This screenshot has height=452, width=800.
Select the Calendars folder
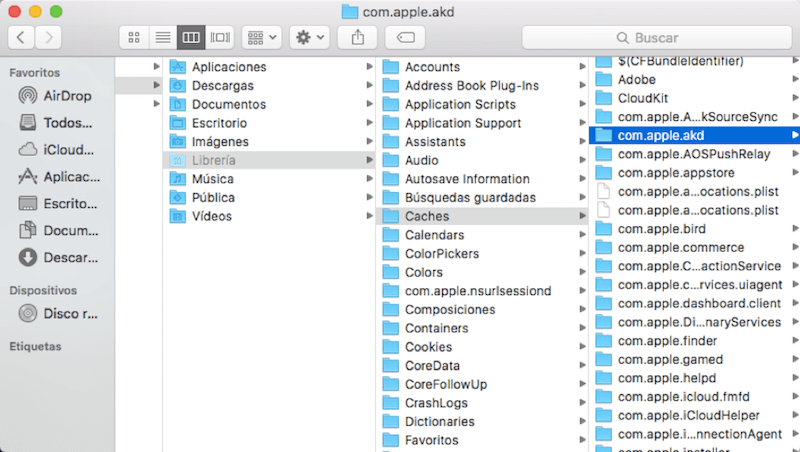coord(482,235)
